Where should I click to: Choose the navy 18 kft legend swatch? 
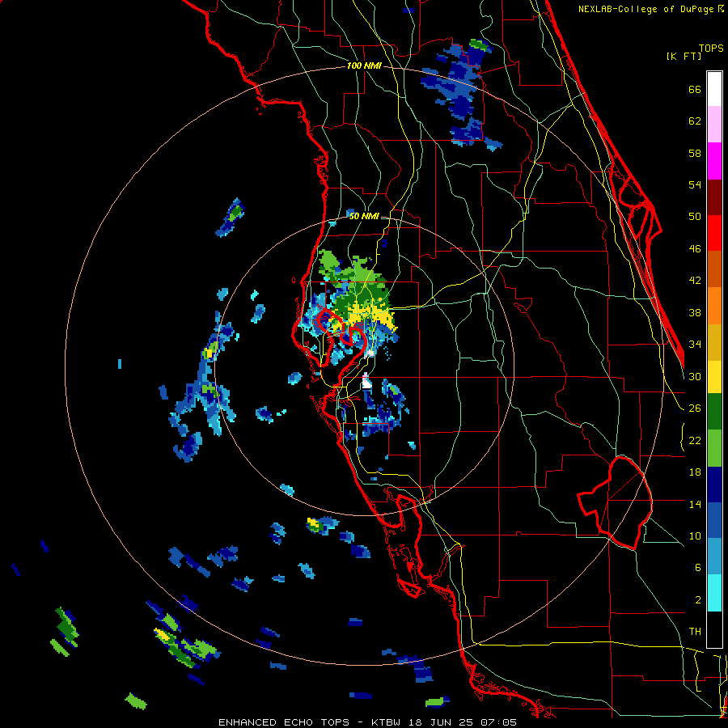tap(714, 485)
